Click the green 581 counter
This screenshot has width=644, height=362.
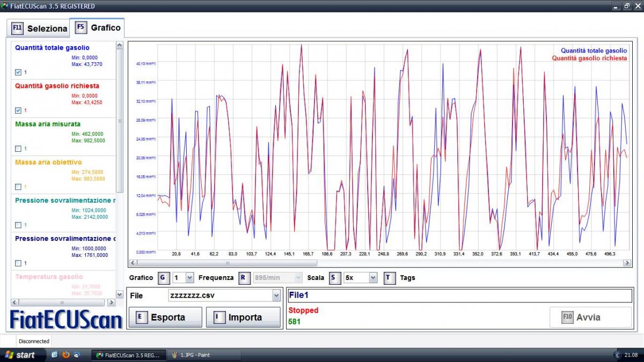294,322
